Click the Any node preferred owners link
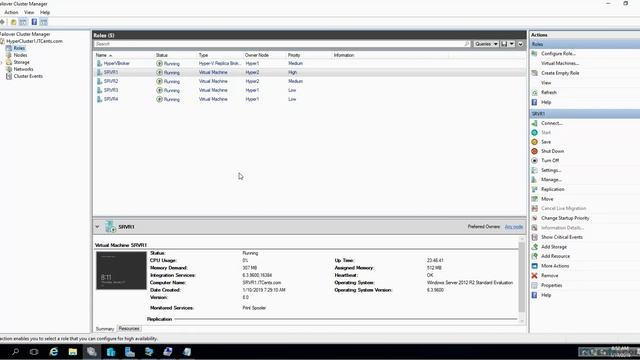Image resolution: width=640 pixels, height=360 pixels. click(513, 227)
